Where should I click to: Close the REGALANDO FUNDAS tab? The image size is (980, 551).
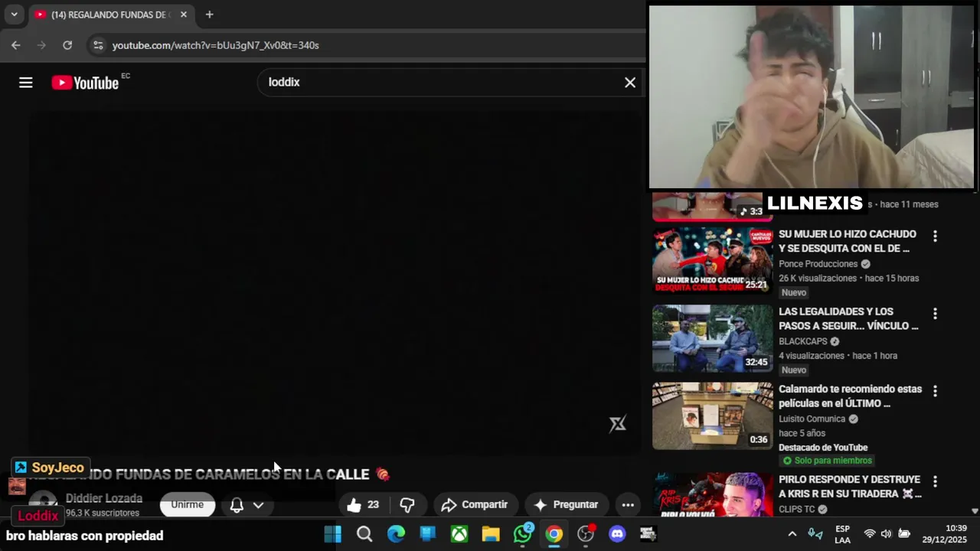tap(184, 15)
